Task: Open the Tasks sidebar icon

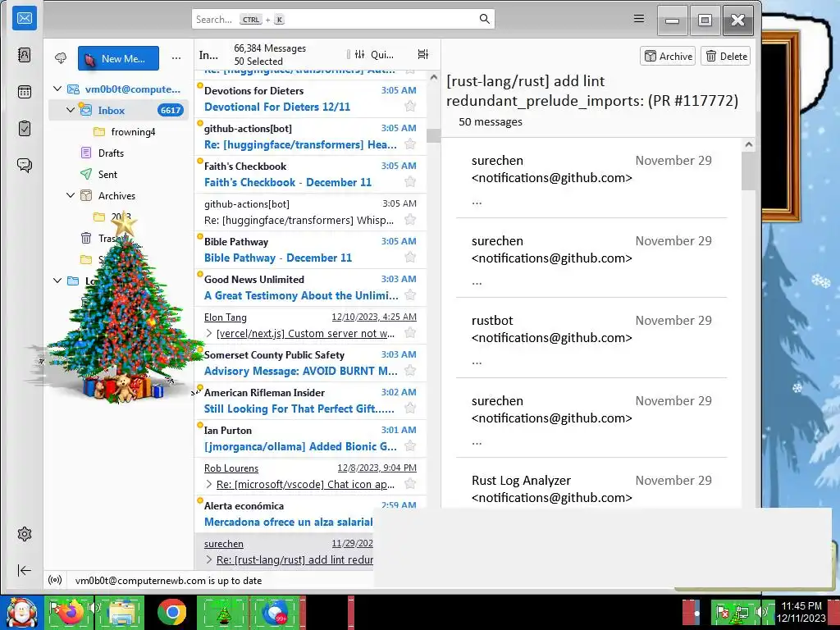Action: [x=25, y=129]
